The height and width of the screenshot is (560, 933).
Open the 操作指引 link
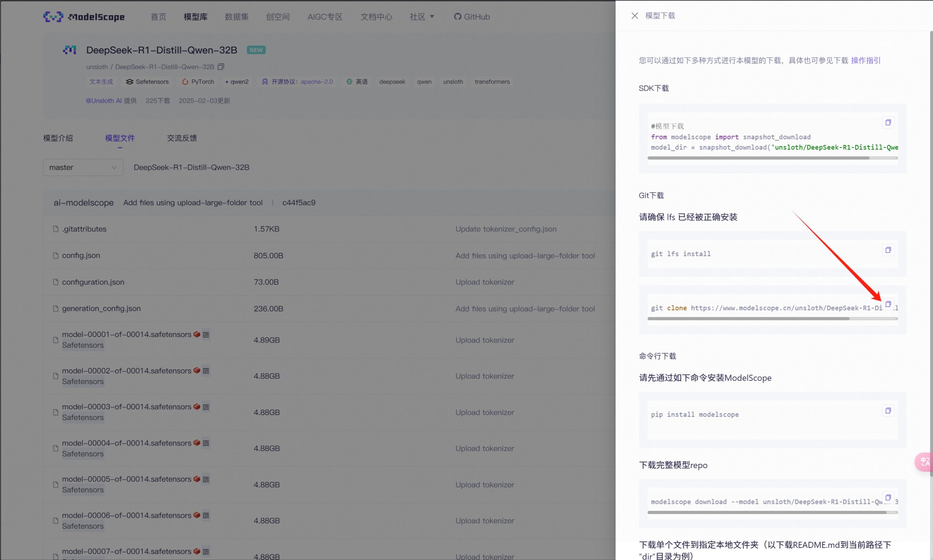[866, 60]
